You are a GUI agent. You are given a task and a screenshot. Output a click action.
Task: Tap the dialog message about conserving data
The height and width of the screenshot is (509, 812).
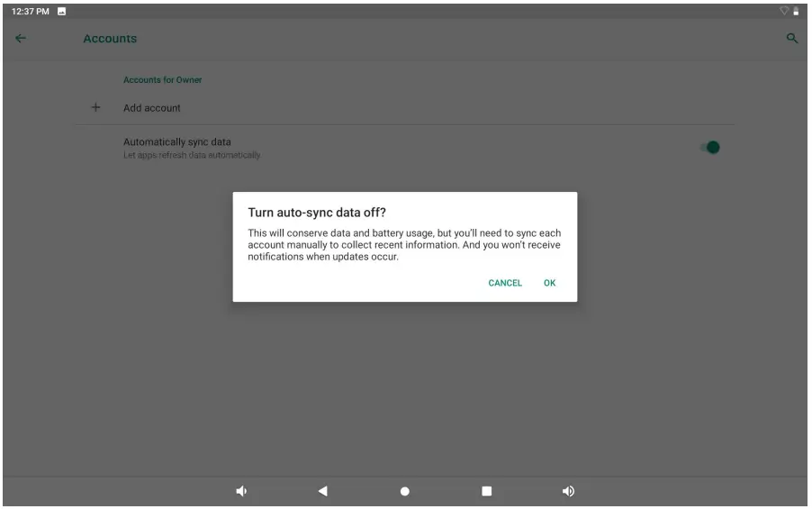tap(404, 245)
